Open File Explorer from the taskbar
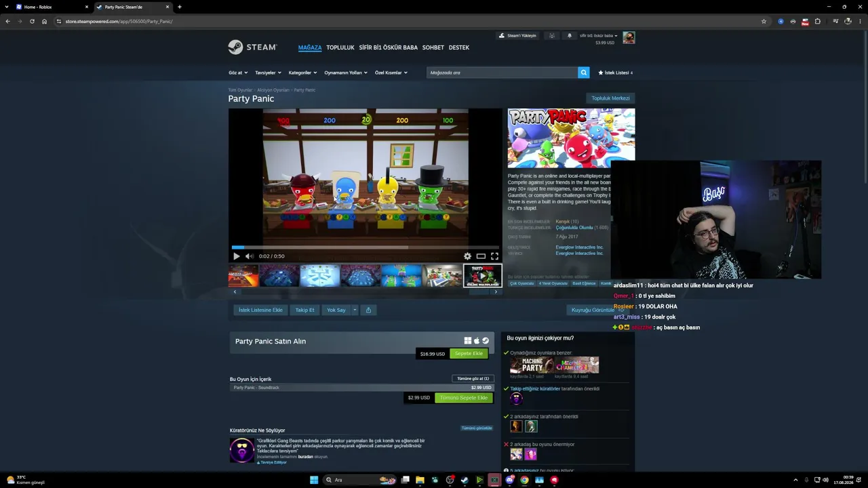 pyautogui.click(x=420, y=480)
